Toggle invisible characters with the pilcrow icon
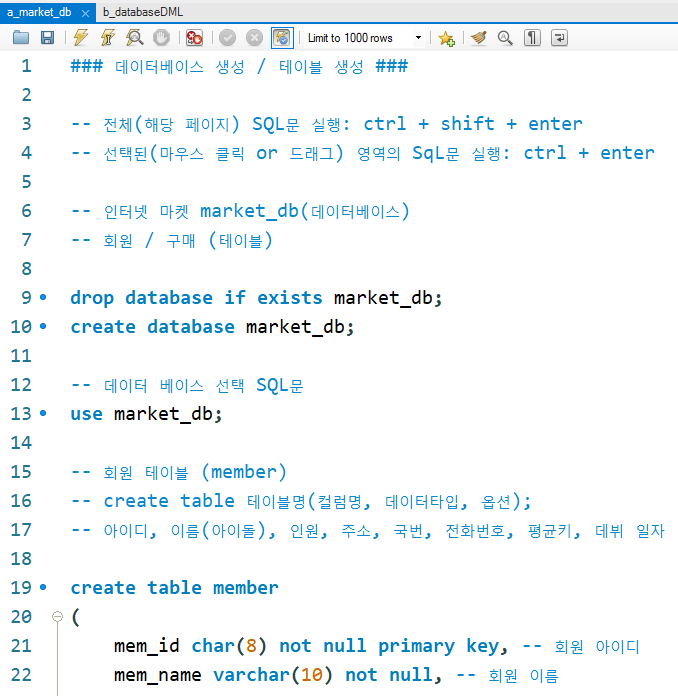 [532, 38]
